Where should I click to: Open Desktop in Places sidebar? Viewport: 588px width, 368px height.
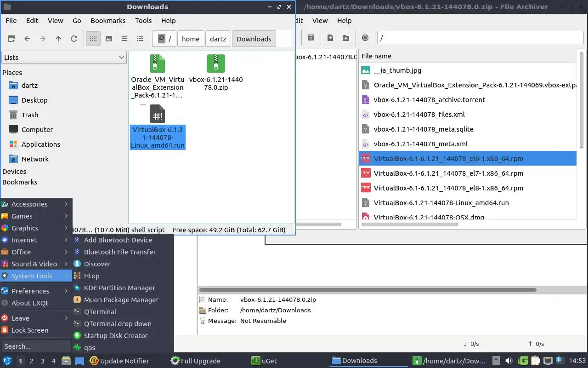34,100
